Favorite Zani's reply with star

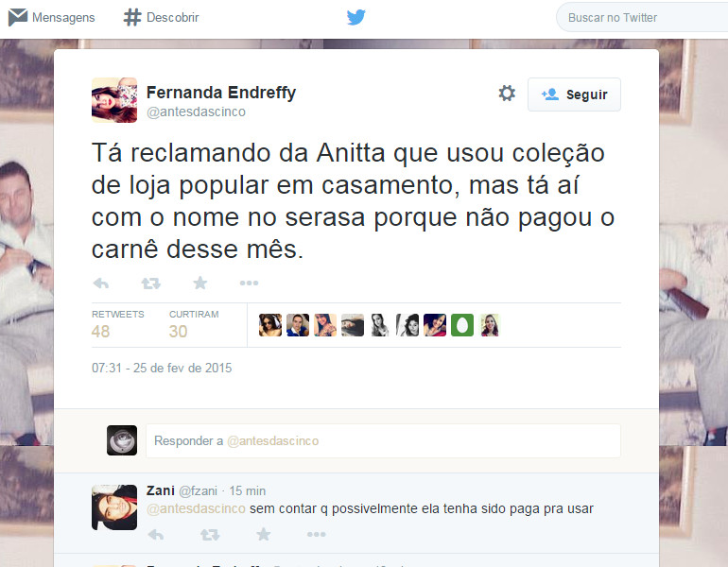pos(263,534)
